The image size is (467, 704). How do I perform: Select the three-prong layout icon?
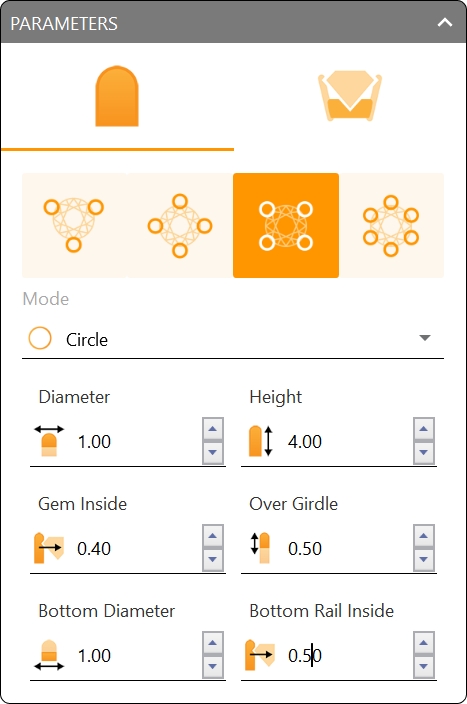[x=75, y=225]
